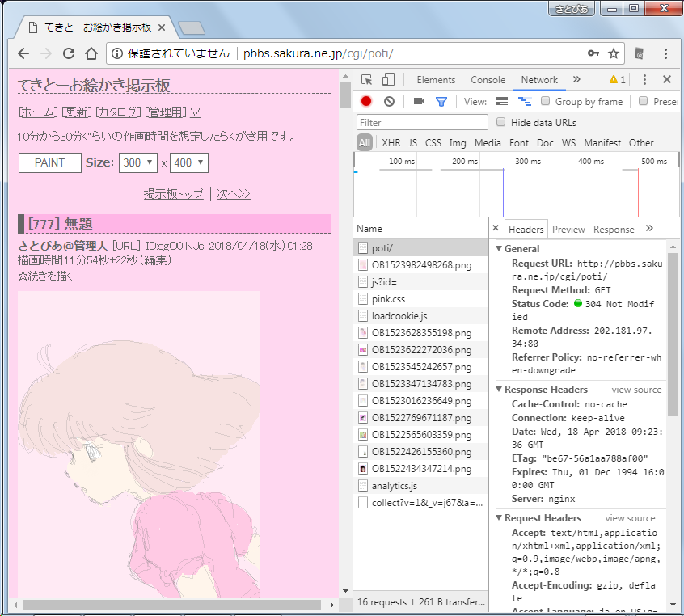Click the headers pane vertical scrollbar thumb
The image size is (684, 616).
[x=673, y=334]
